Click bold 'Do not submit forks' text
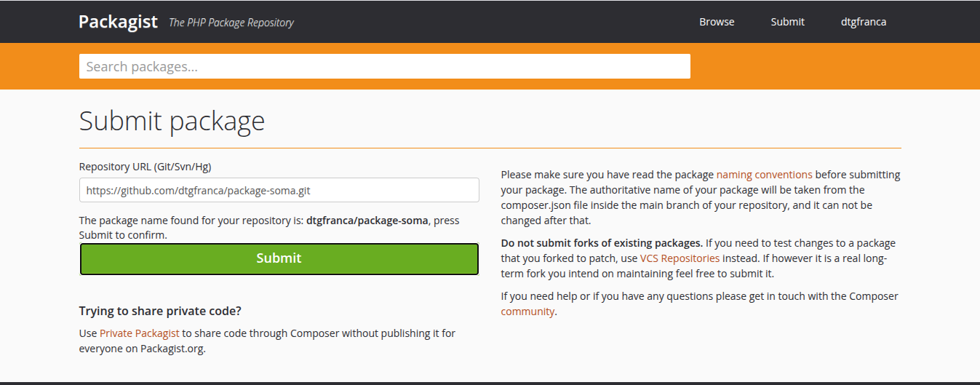This screenshot has width=980, height=385. point(602,243)
